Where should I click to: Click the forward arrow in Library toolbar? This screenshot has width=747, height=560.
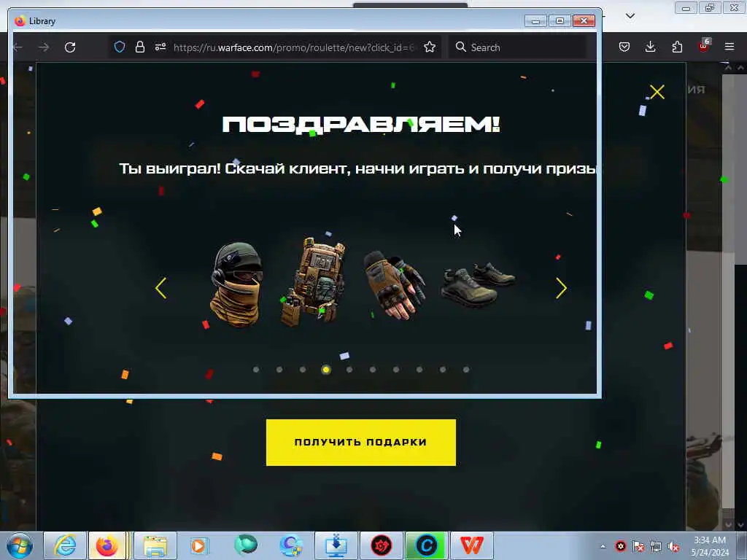click(44, 47)
